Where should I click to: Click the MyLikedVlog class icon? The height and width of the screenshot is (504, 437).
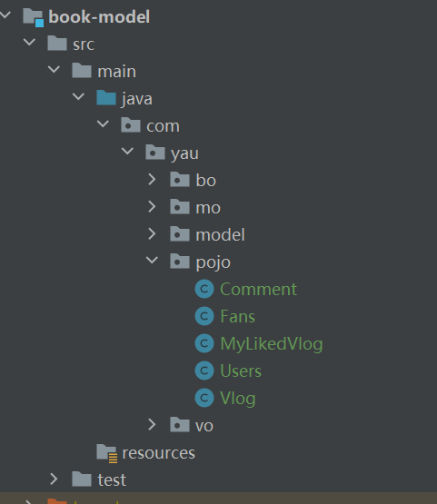pyautogui.click(x=204, y=343)
